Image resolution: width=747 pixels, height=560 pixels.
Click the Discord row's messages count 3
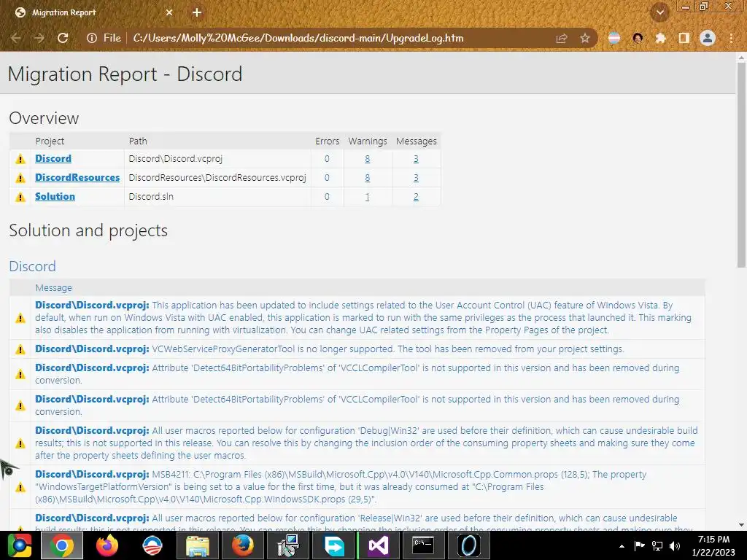pos(416,158)
